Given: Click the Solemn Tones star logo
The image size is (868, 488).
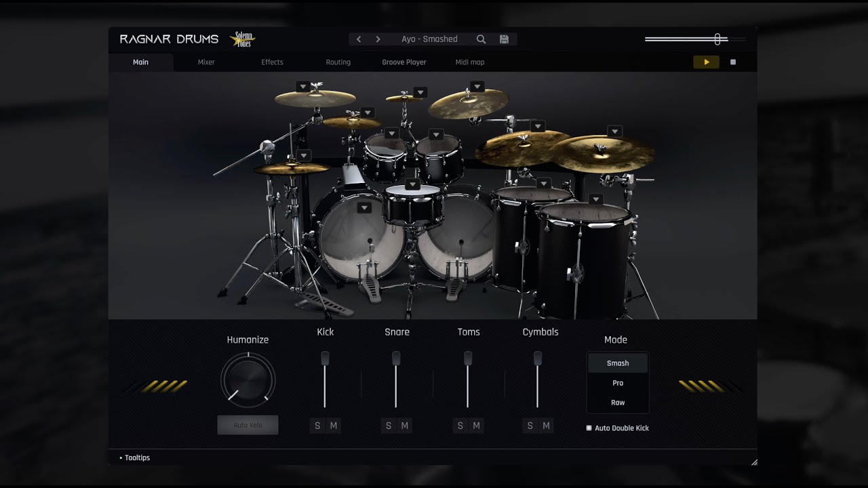Looking at the screenshot, I should pos(243,39).
